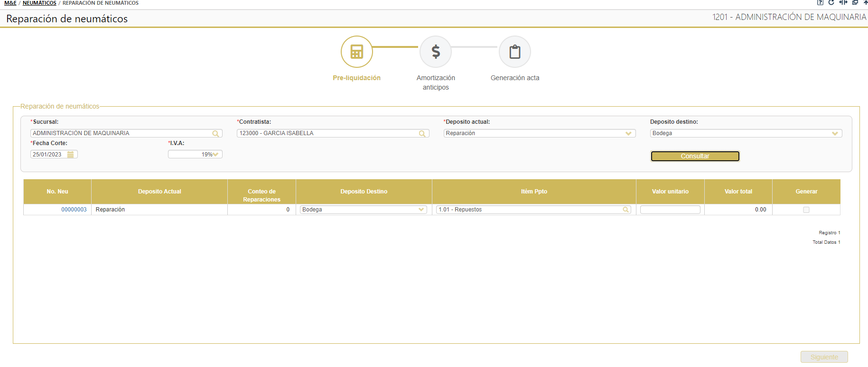Open the Fecha Corte calendar picker
The width and height of the screenshot is (868, 367).
pos(71,155)
